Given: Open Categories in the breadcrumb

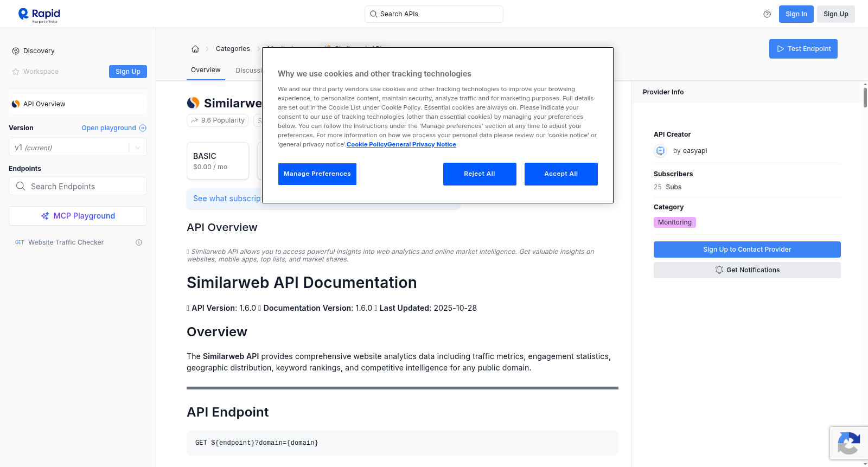Looking at the screenshot, I should coord(233,49).
